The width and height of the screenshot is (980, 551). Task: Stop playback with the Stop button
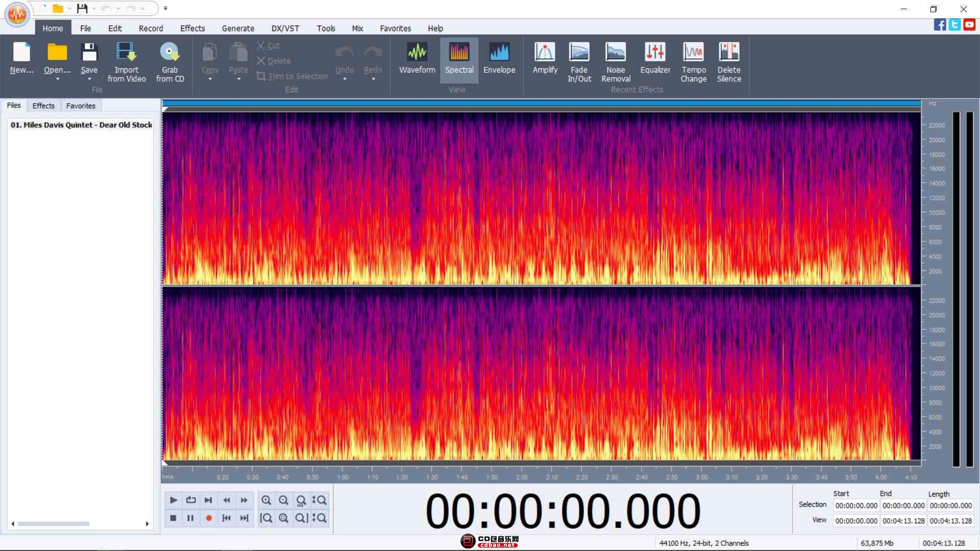coord(173,518)
